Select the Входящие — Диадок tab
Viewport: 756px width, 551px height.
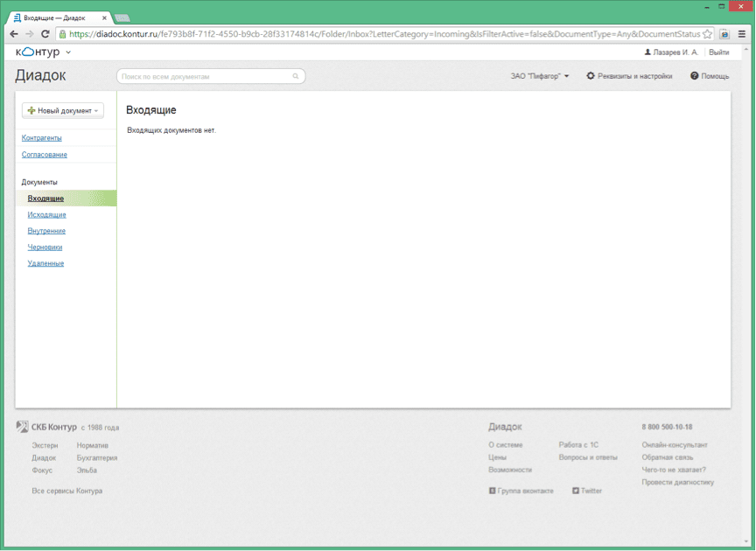tap(58, 17)
